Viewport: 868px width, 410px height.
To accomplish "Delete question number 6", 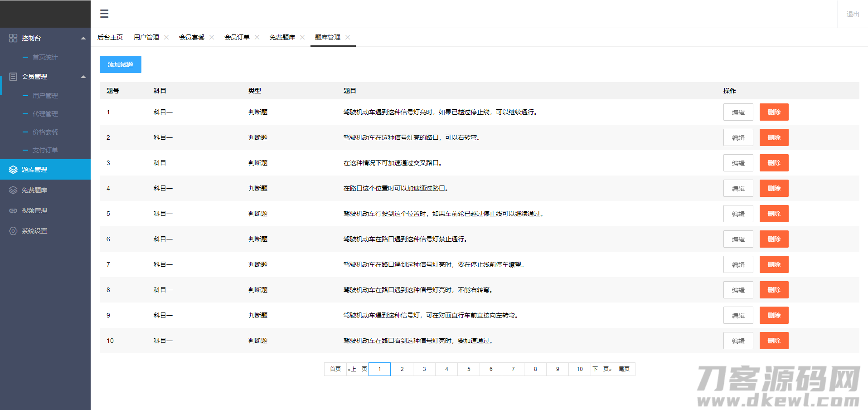I will (774, 239).
